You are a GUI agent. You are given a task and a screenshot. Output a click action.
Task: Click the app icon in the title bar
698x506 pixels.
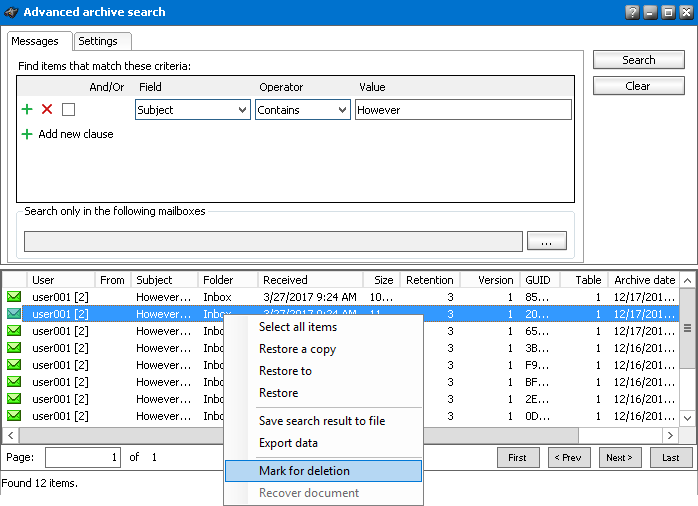coord(11,12)
